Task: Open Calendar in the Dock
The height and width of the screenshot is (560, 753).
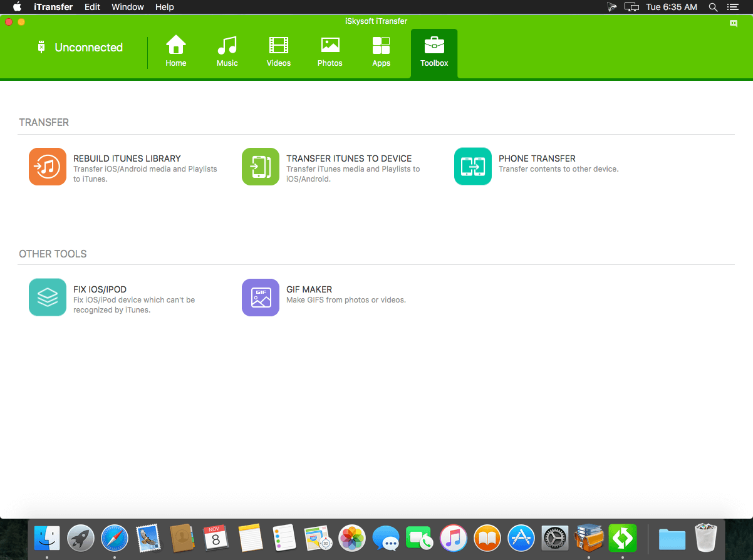Action: click(216, 538)
